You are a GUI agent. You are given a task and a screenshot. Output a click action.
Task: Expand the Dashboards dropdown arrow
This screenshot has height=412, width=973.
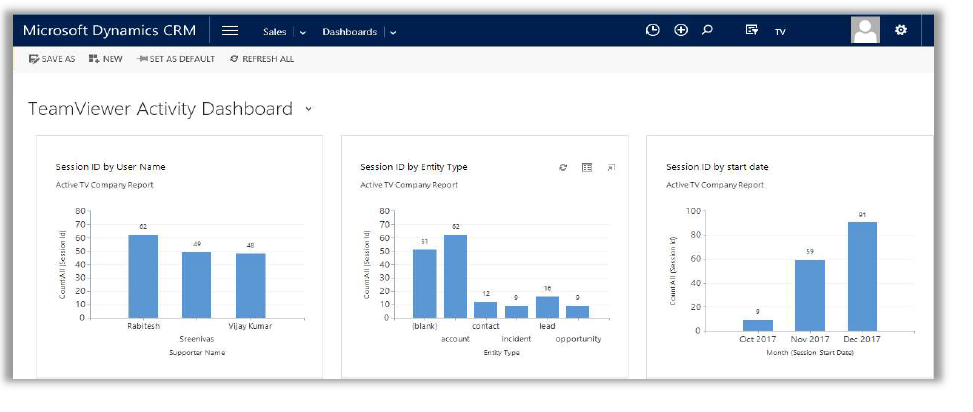393,32
